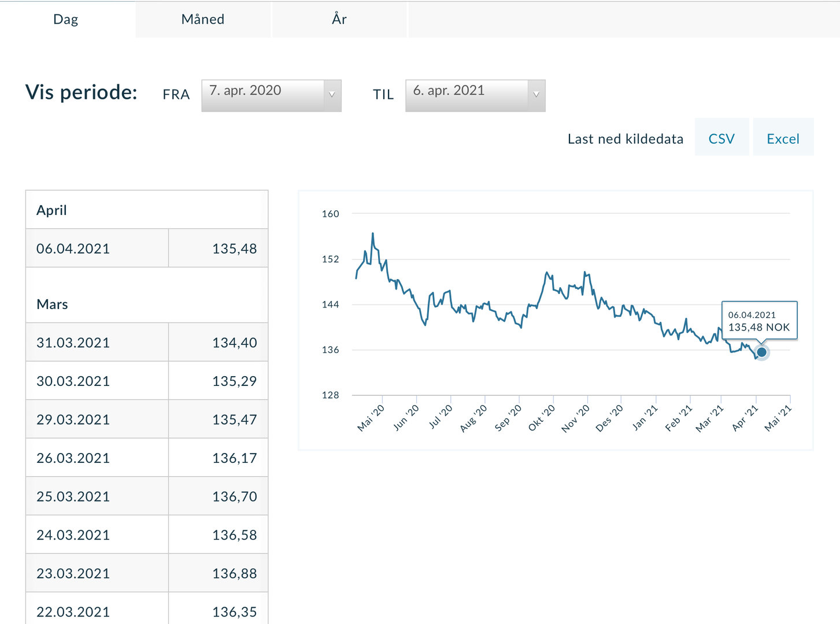This screenshot has height=624, width=840.
Task: Click the chart tooltip showing 135,48 NOK
Action: (x=758, y=321)
